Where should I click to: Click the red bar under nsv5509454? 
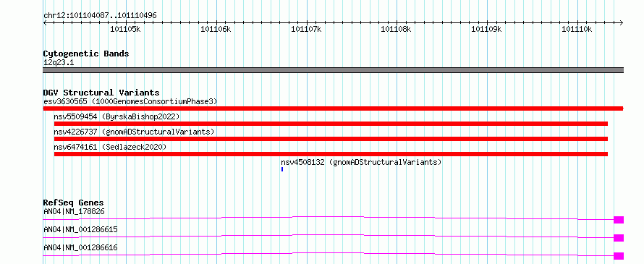click(x=331, y=124)
